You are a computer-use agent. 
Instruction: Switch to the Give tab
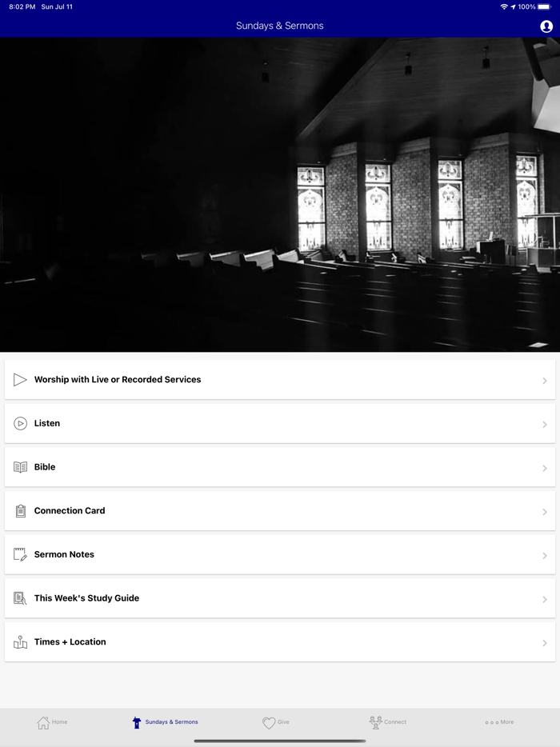[x=276, y=722]
